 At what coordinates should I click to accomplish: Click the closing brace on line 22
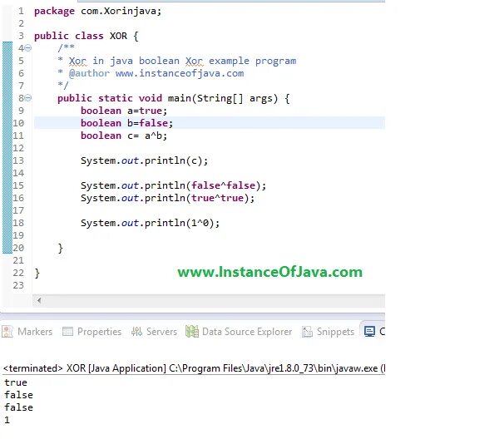[37, 273]
